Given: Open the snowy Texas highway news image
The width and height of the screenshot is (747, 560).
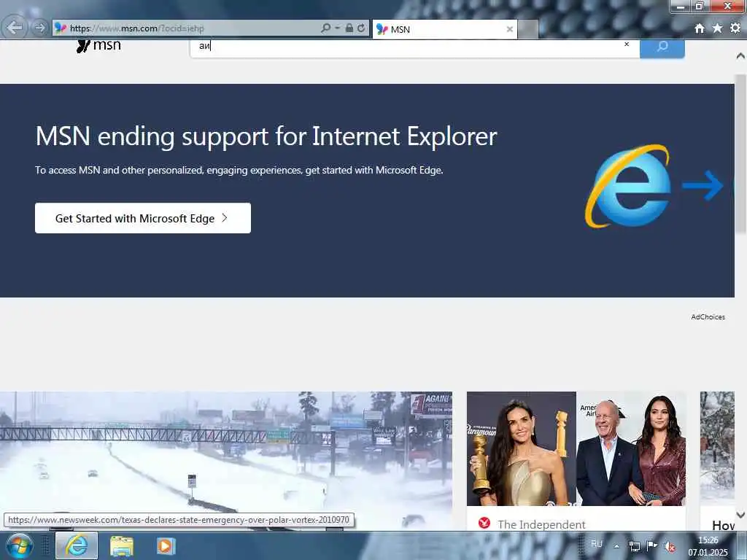Looking at the screenshot, I should point(226,461).
